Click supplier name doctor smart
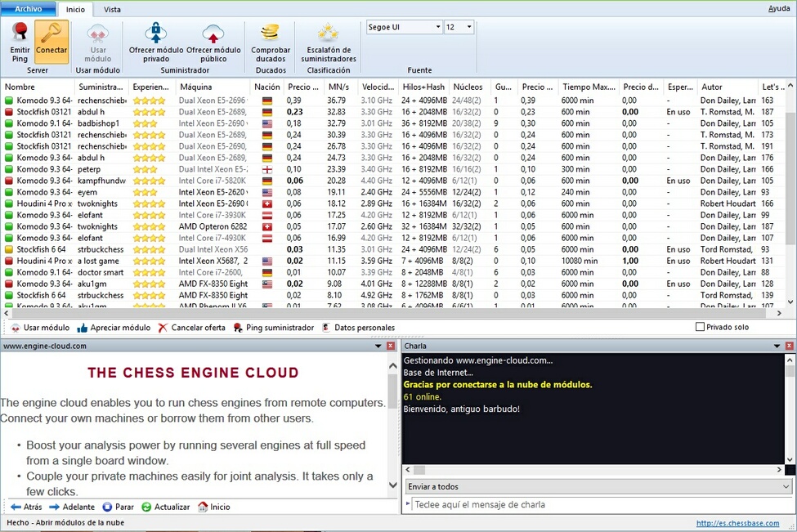Screen dimensions: 797x532 coord(101,272)
